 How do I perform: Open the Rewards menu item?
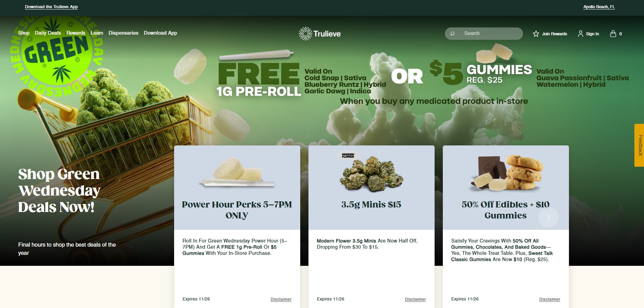76,33
